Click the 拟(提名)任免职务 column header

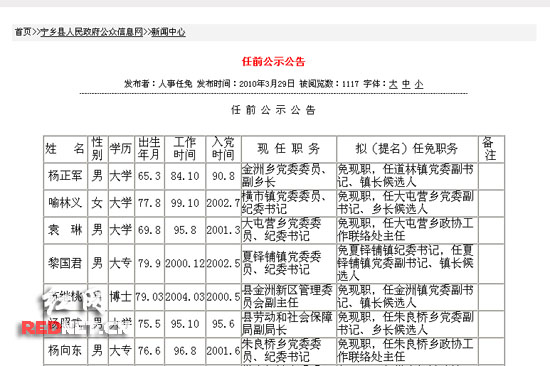[x=407, y=149]
